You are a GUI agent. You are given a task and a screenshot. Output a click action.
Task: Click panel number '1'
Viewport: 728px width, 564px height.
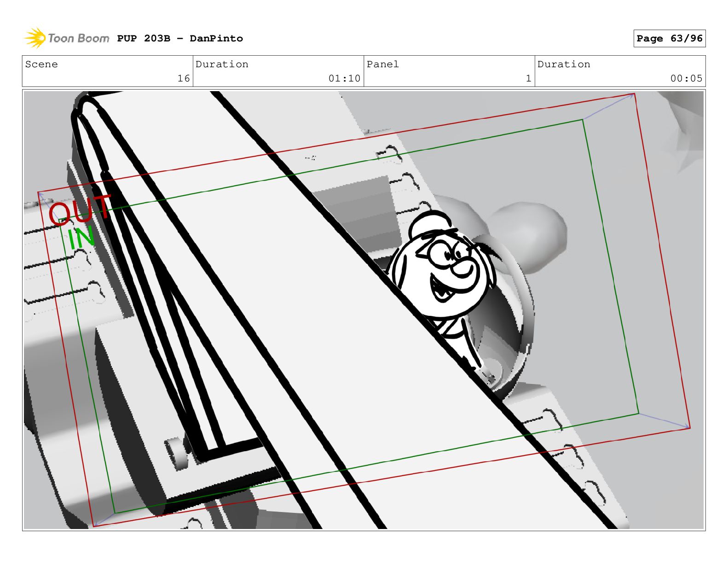[x=529, y=78]
